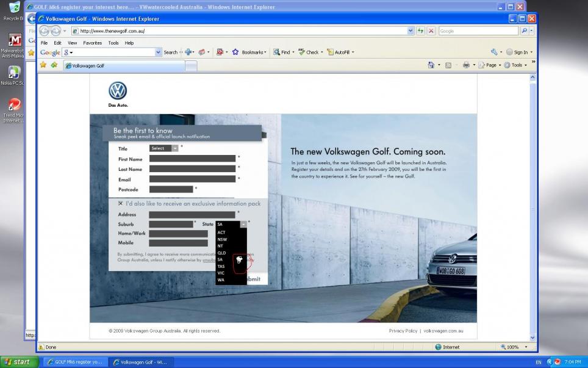This screenshot has height=368, width=588.
Task: Click the Google Toolbar Bookmarks star icon
Action: pyautogui.click(x=235, y=52)
